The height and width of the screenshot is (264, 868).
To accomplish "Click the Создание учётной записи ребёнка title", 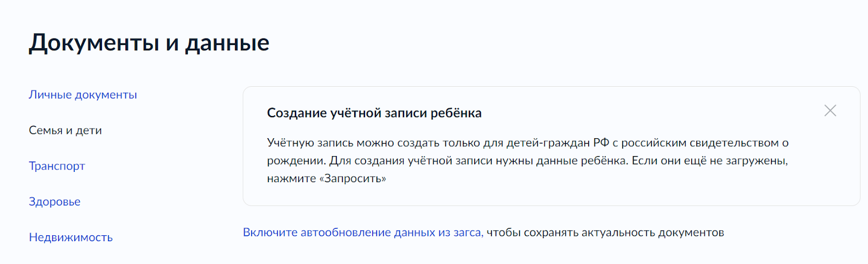I will [374, 113].
